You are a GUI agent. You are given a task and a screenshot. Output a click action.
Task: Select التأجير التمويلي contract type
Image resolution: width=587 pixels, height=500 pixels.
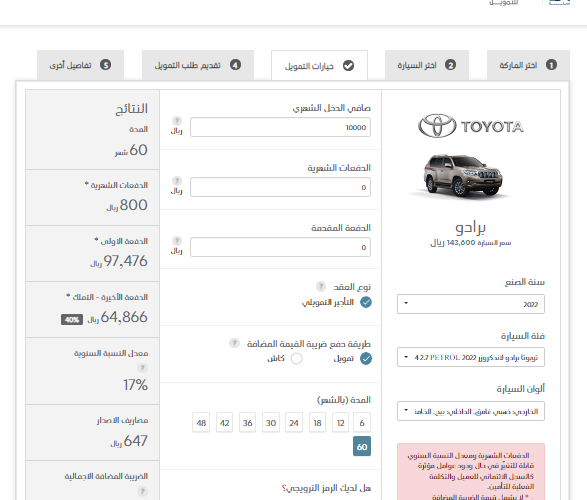(x=366, y=302)
